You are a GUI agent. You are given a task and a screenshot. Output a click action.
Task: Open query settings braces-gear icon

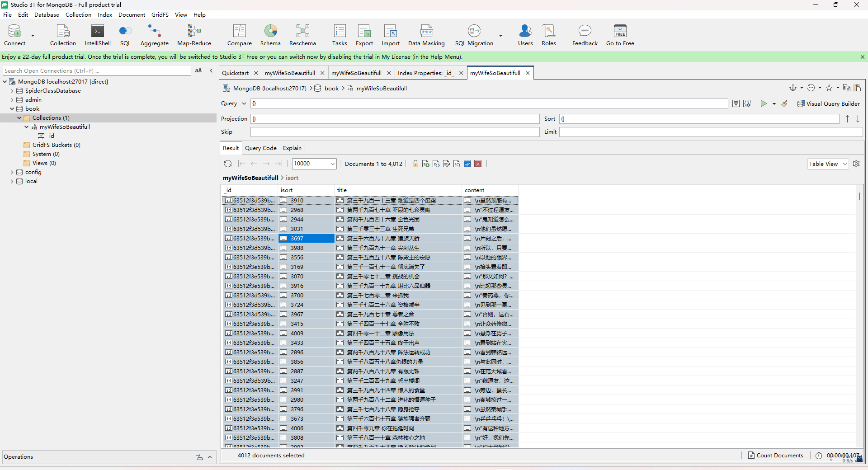[x=747, y=103]
